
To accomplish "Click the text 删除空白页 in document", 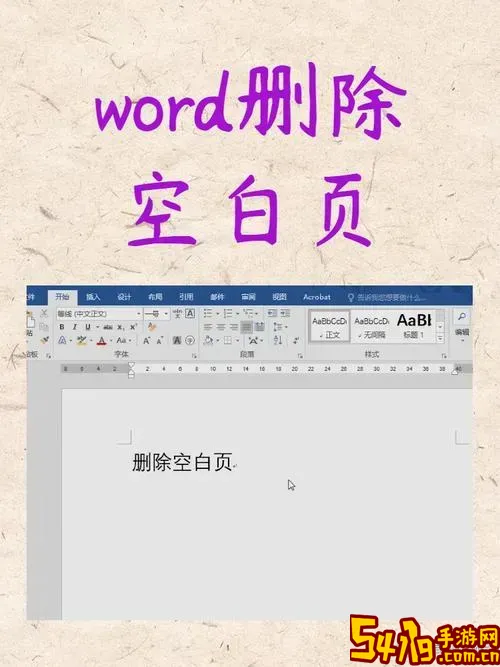I will click(182, 462).
